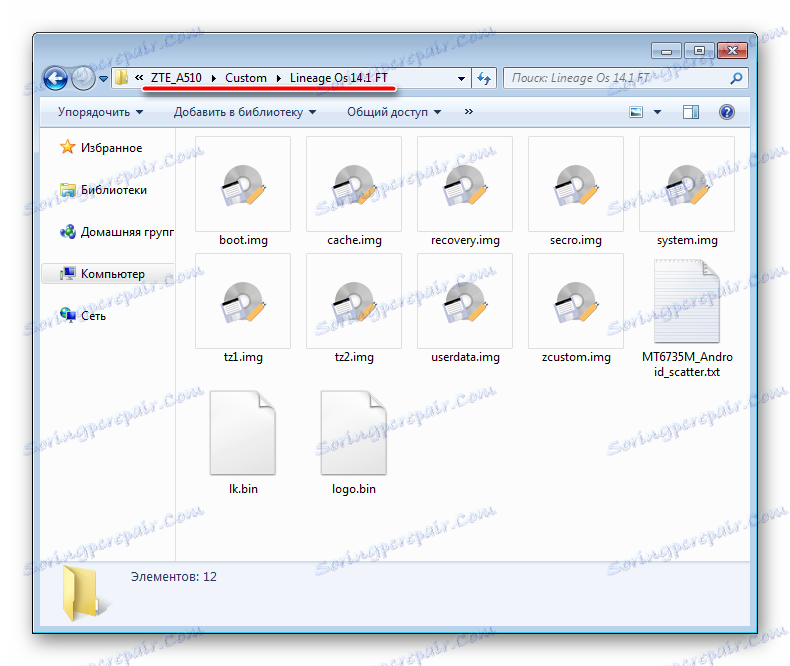Click the userdata.img file name
Image resolution: width=790 pixels, height=666 pixels.
point(465,357)
